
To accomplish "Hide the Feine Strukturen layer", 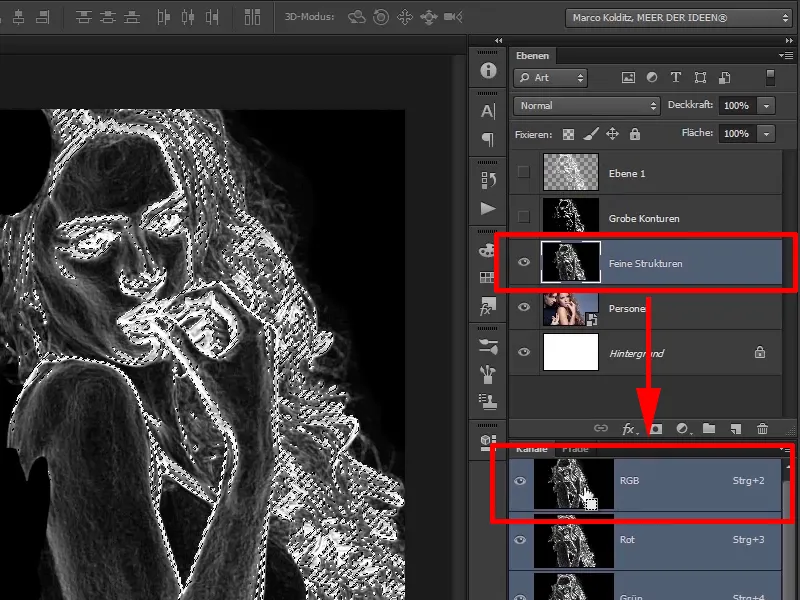I will click(523, 262).
